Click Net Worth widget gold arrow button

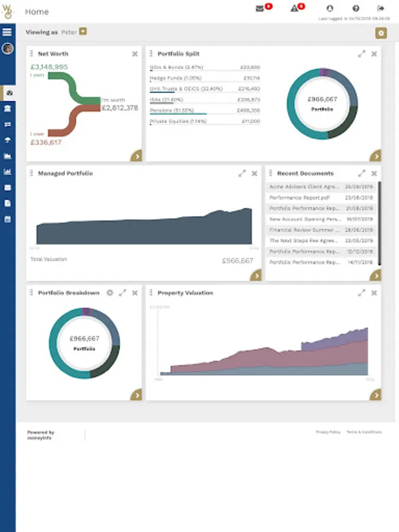(137, 155)
